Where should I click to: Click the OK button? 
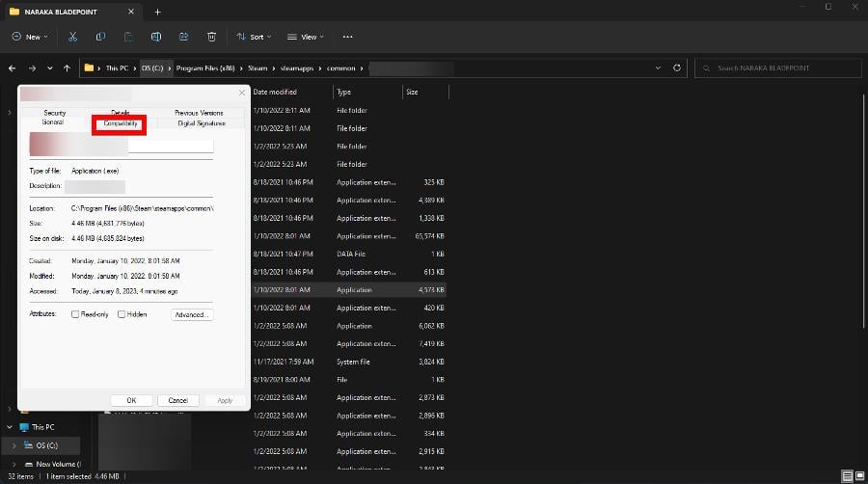[x=131, y=400]
